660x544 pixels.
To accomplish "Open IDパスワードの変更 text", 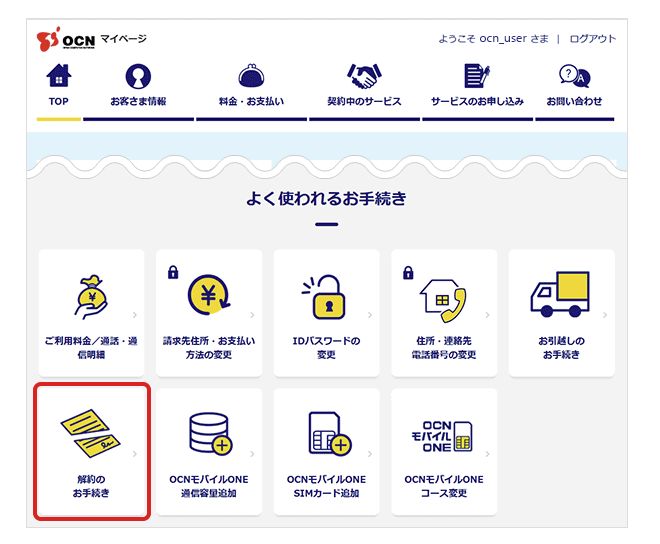I will 326,348.
